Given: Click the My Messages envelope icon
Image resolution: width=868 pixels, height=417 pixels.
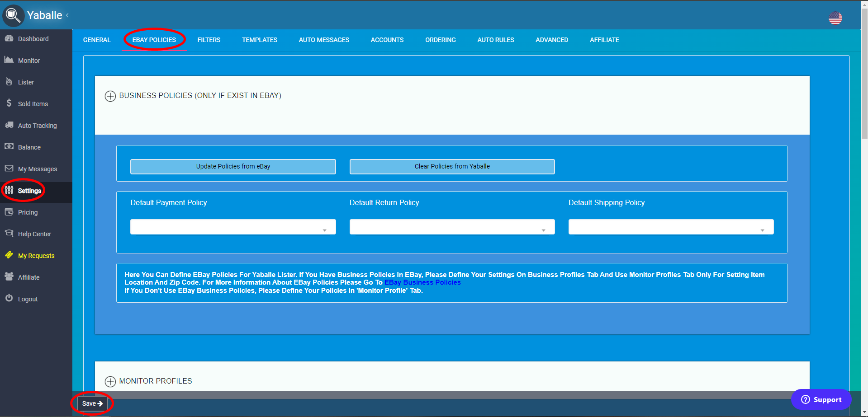Looking at the screenshot, I should 9,169.
